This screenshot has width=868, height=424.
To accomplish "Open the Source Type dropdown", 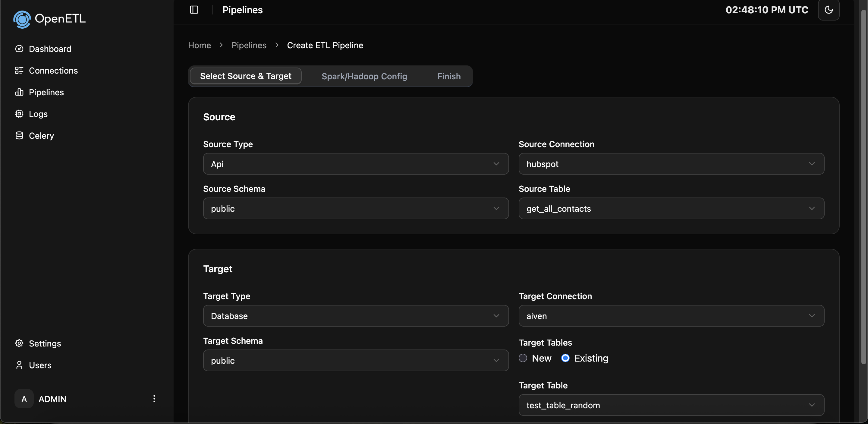I will [x=356, y=164].
